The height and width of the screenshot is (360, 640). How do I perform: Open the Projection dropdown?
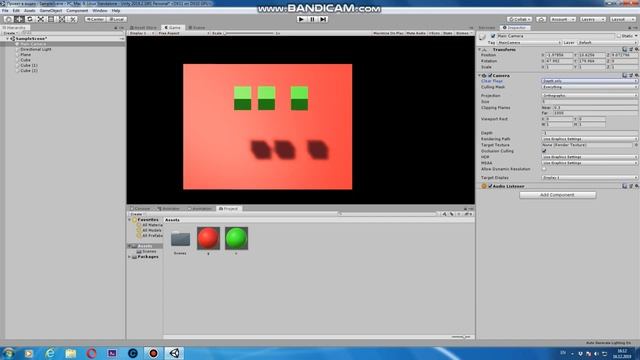(589, 96)
